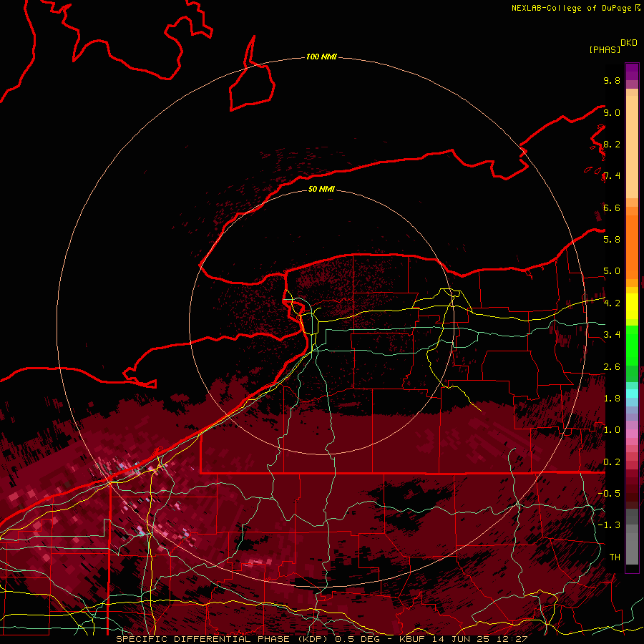The height and width of the screenshot is (644, 644).
Task: Click the light peach segment of the color bar
Action: tap(632, 147)
